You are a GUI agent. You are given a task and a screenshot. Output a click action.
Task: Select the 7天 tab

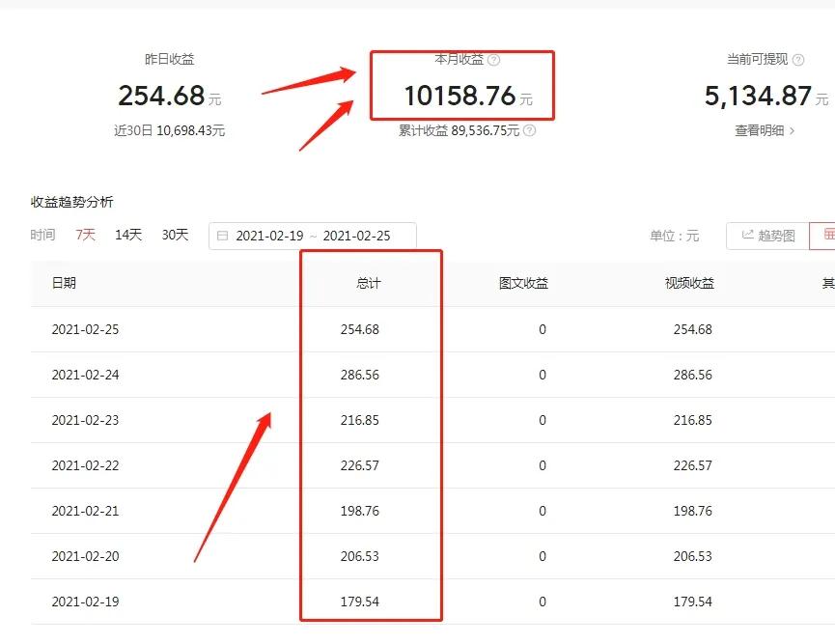coord(85,234)
